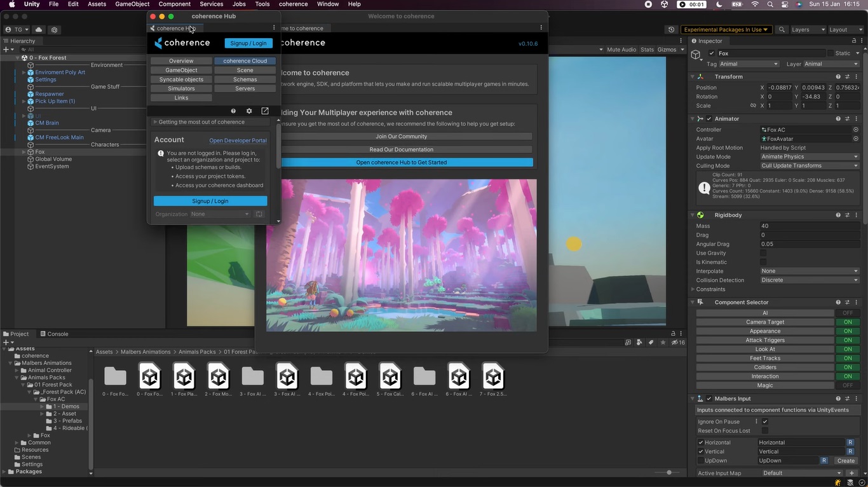
Task: Turn off the Camera Target ON toggle
Action: point(848,322)
